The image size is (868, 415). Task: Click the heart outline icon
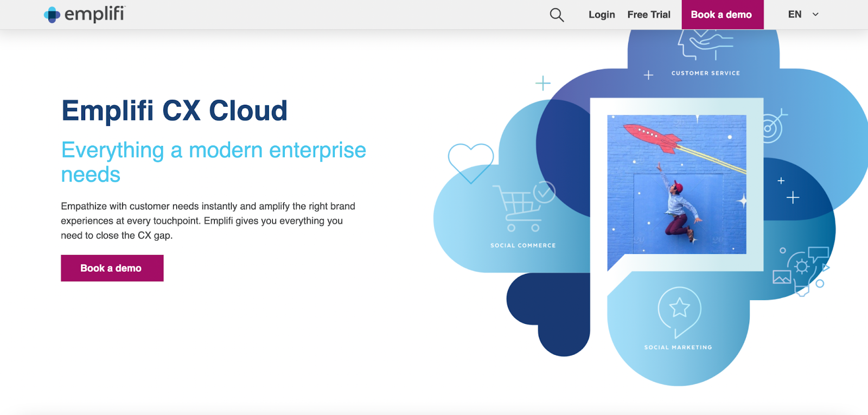[470, 163]
